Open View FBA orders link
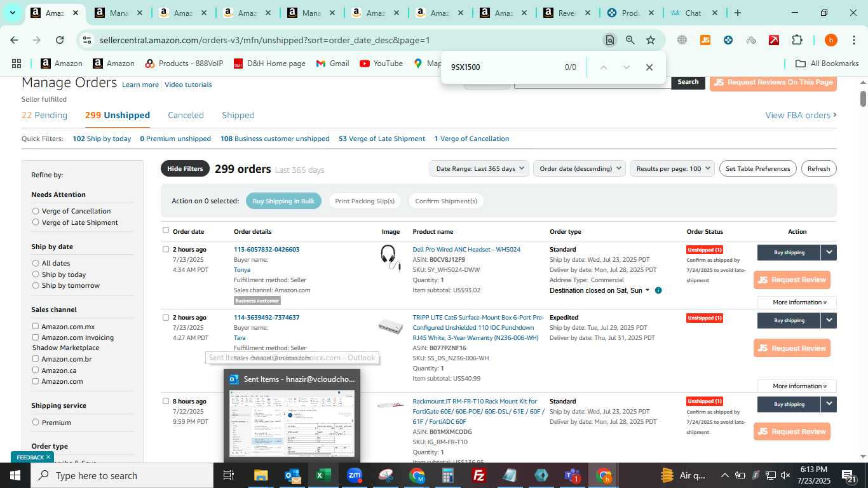Screen dimensions: 868x488 (x=801, y=115)
